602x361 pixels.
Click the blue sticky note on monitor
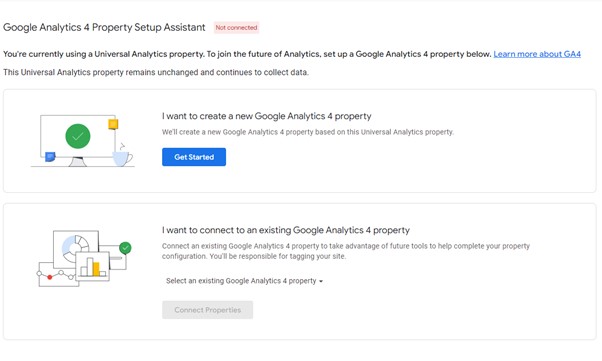point(50,157)
